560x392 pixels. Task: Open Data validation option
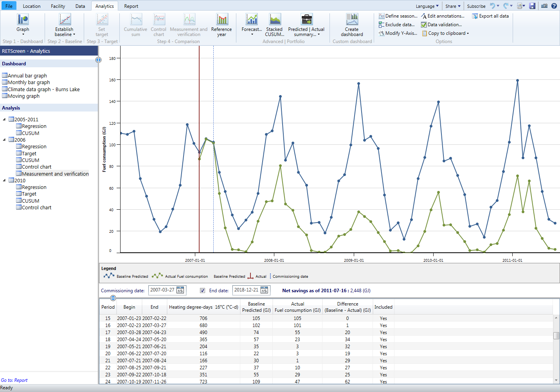(x=441, y=25)
